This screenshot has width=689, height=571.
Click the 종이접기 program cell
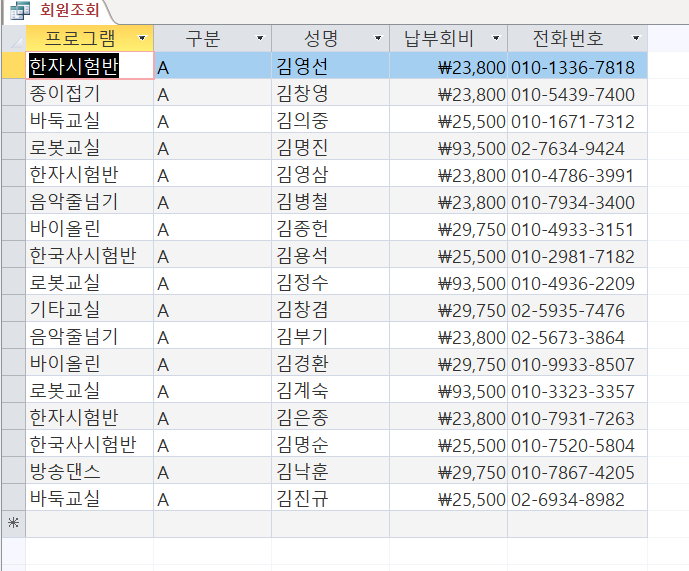(89, 94)
